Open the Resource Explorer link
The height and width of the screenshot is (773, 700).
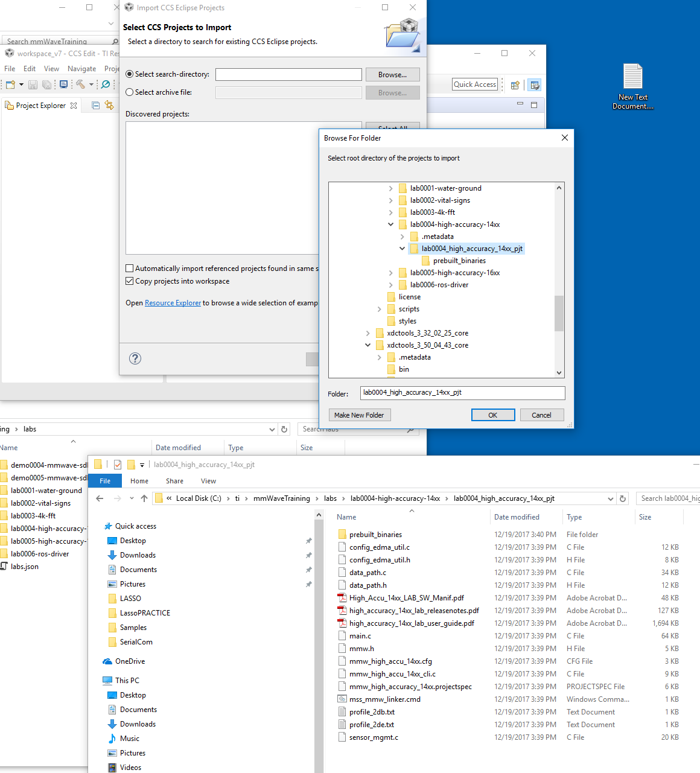click(173, 303)
